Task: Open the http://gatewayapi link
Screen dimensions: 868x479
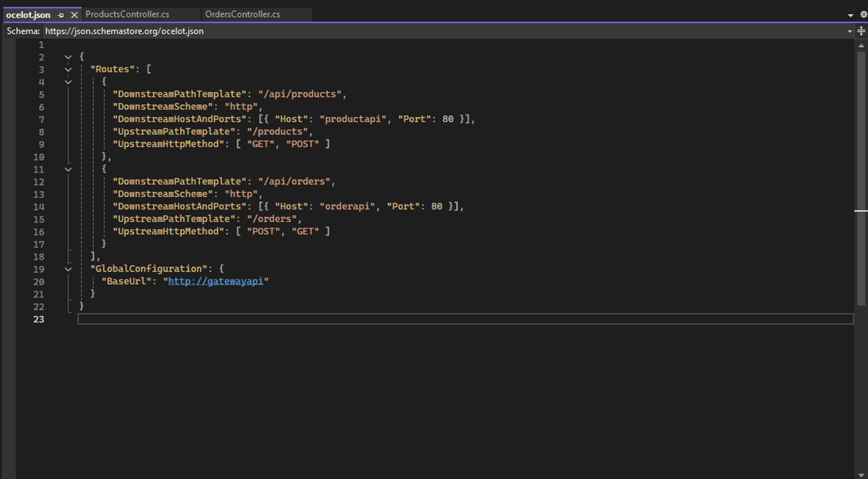Action: click(x=216, y=281)
